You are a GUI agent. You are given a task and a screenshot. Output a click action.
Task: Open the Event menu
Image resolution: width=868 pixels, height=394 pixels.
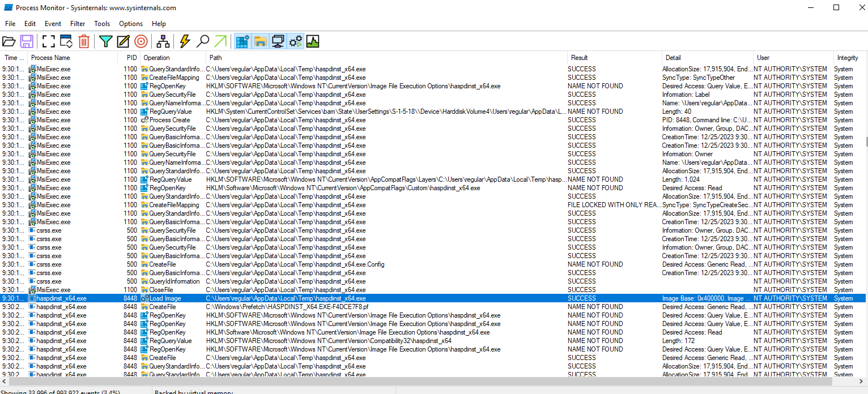[x=53, y=24]
